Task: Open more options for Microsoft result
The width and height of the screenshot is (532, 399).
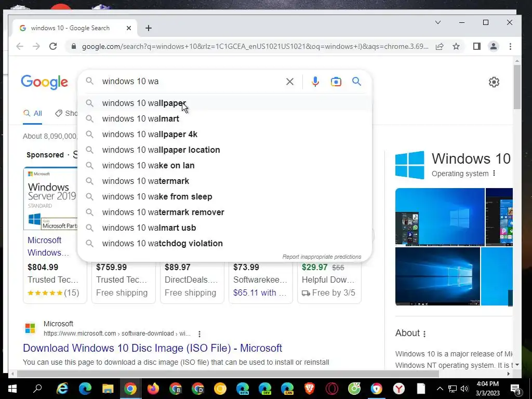Action: tap(199, 334)
